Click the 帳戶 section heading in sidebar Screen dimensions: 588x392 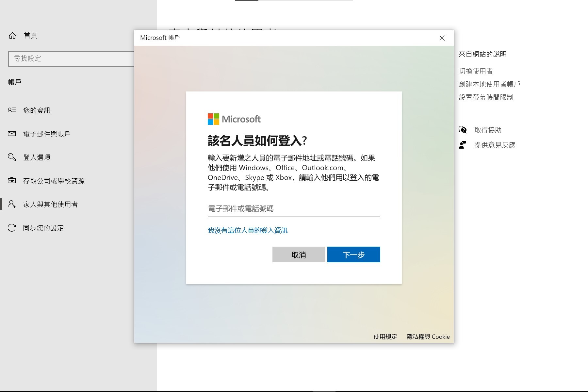(15, 82)
